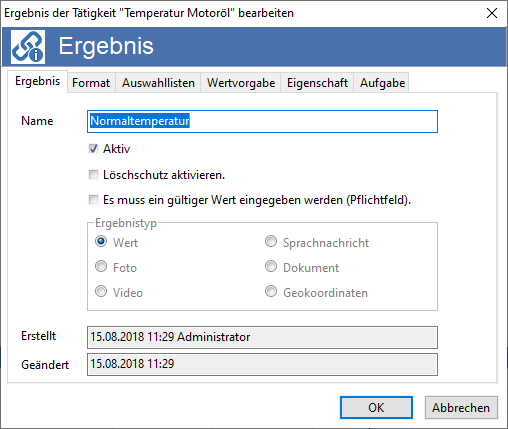Go to the Wertvorgabe tab
508x429 pixels.
click(241, 83)
